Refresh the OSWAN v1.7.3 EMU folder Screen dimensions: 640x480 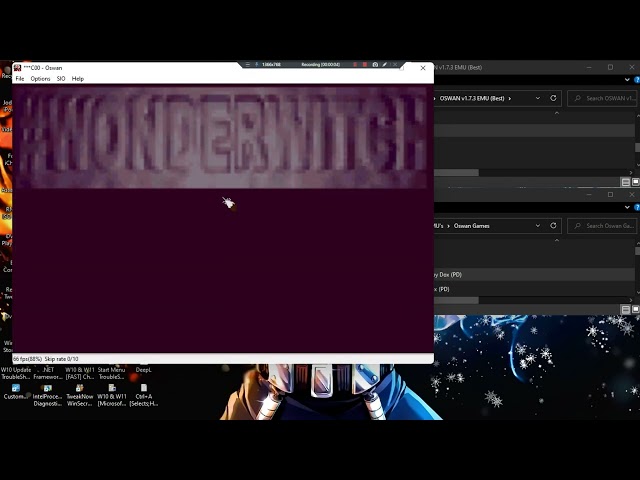click(x=553, y=98)
